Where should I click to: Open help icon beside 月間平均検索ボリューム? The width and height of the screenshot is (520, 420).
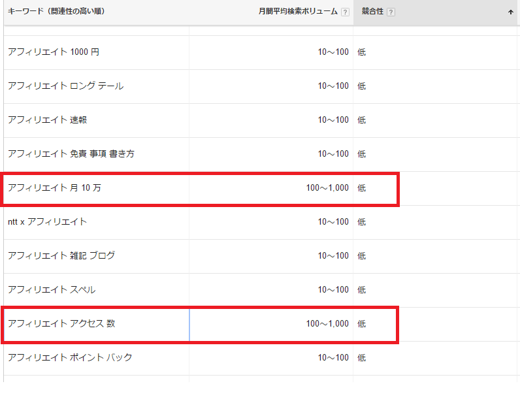pos(345,12)
